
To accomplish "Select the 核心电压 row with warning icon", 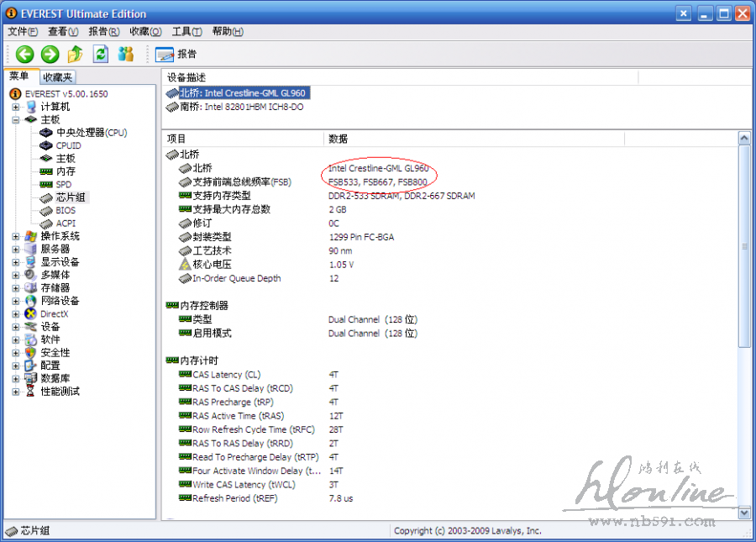I will (x=449, y=265).
